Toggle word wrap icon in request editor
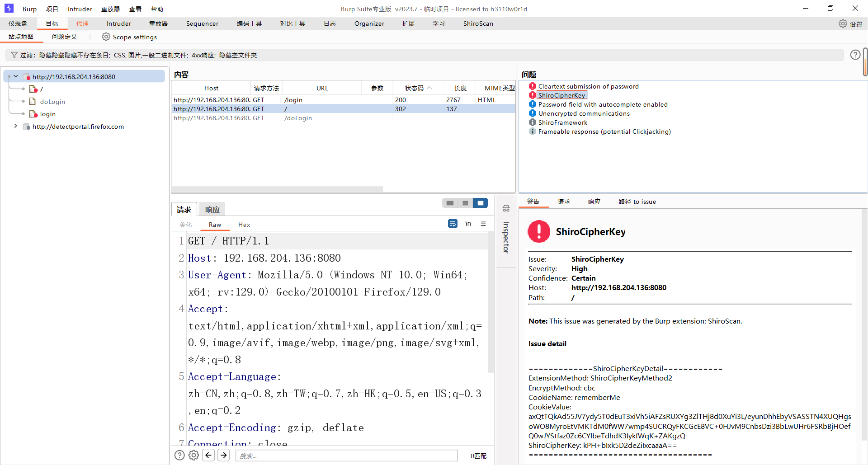868x465 pixels. 453,224
